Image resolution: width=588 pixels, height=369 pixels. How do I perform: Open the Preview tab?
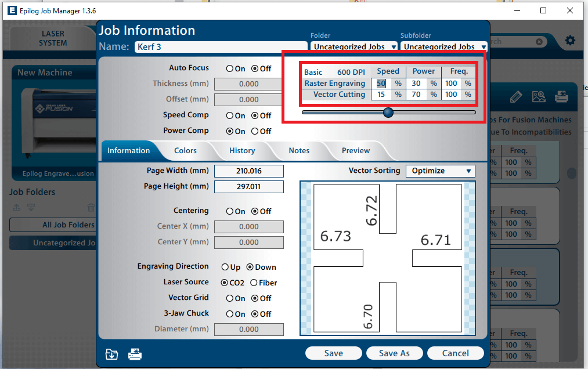point(356,151)
